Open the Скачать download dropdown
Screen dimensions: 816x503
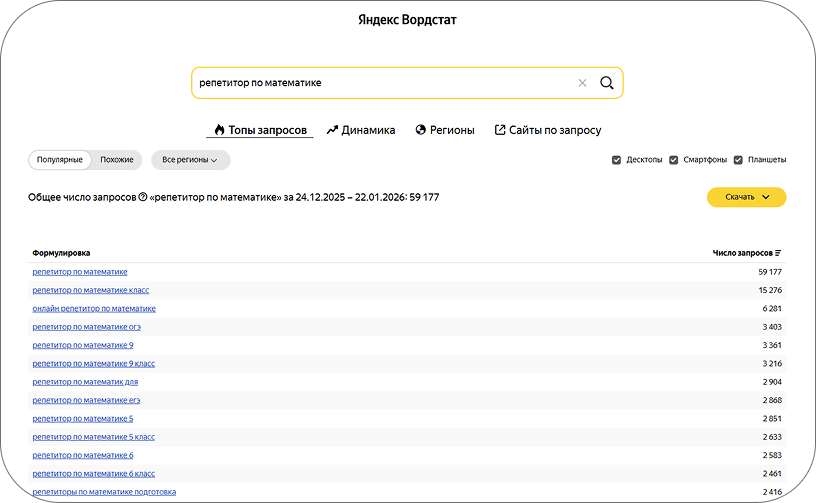746,197
